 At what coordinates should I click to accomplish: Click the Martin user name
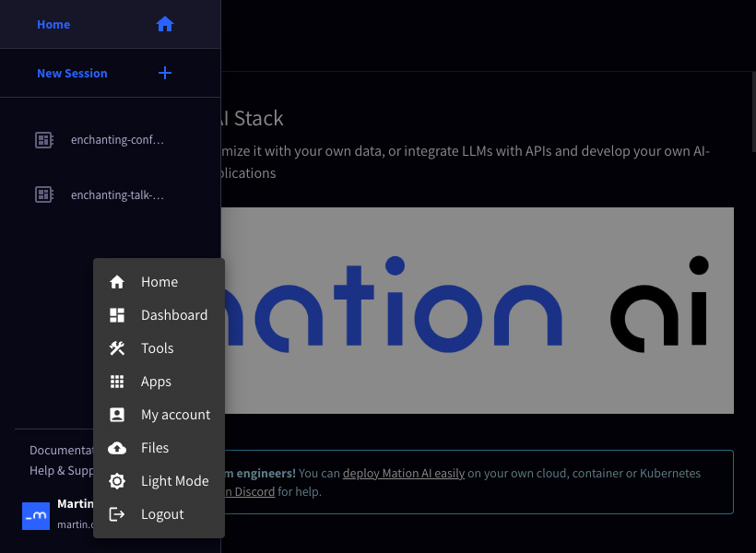click(x=76, y=504)
